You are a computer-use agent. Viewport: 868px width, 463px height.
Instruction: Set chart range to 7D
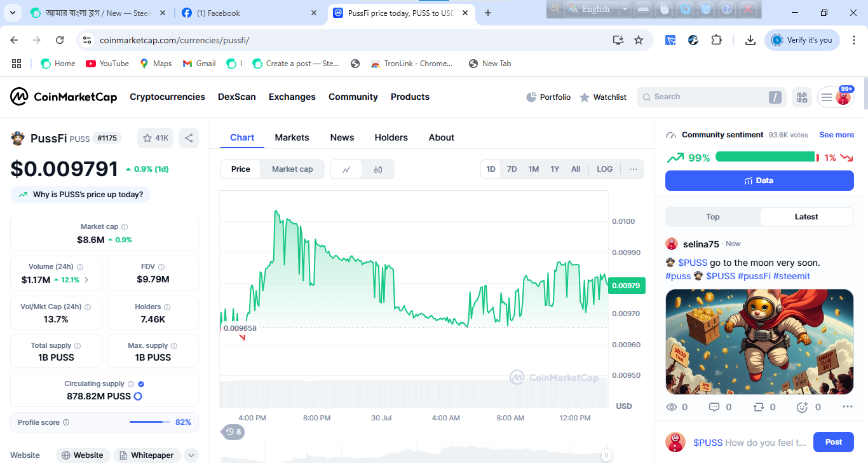pyautogui.click(x=512, y=169)
